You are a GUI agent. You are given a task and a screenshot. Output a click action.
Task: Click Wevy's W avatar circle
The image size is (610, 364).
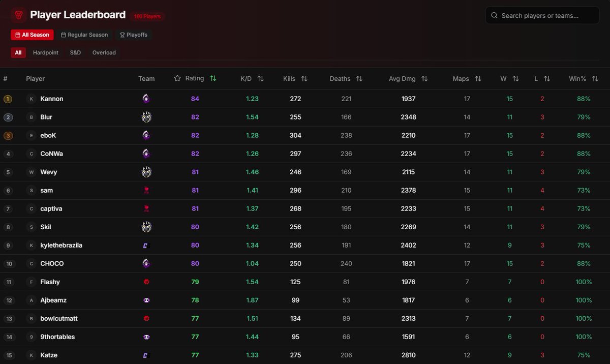(x=31, y=172)
